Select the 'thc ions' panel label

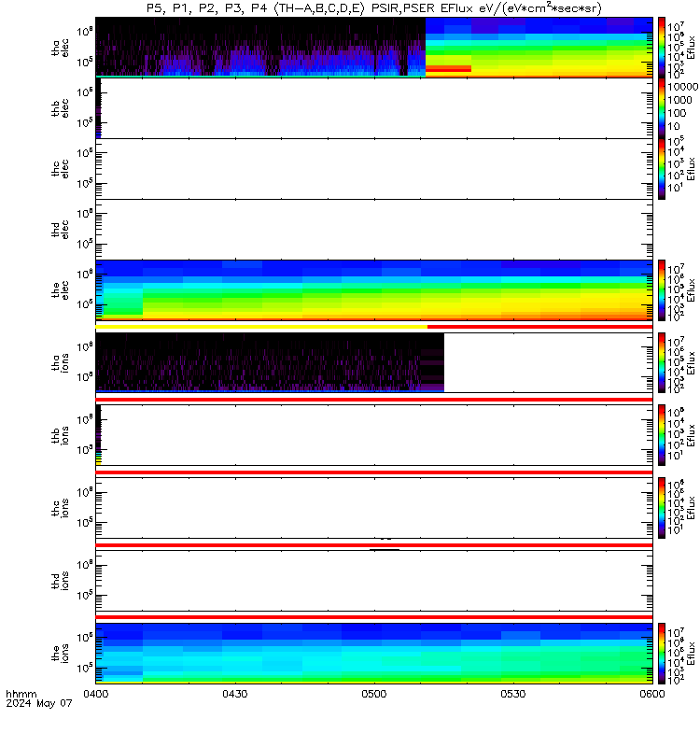point(60,508)
